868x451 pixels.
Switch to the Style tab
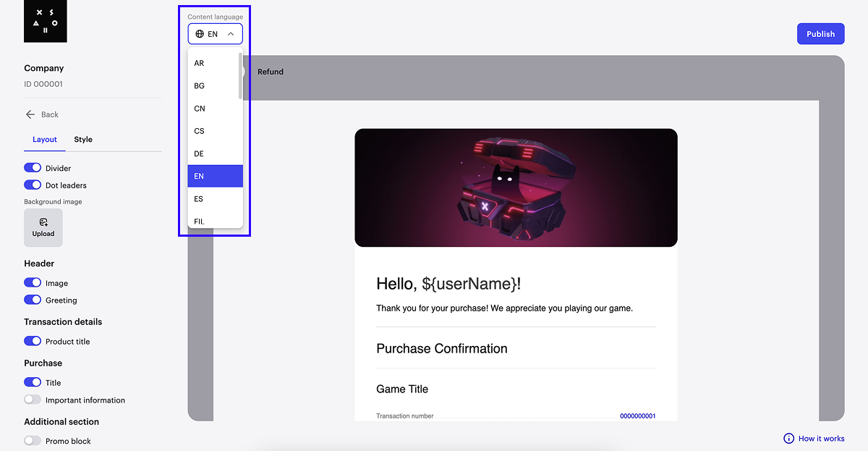tap(83, 140)
